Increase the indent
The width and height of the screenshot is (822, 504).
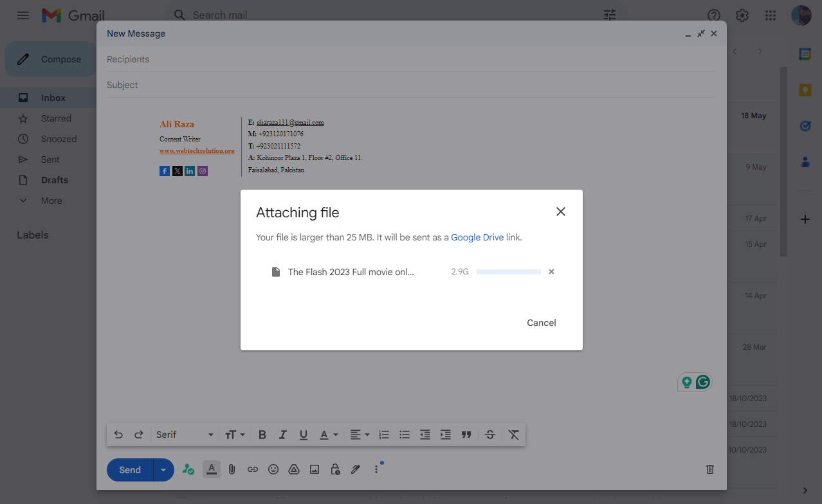point(446,435)
